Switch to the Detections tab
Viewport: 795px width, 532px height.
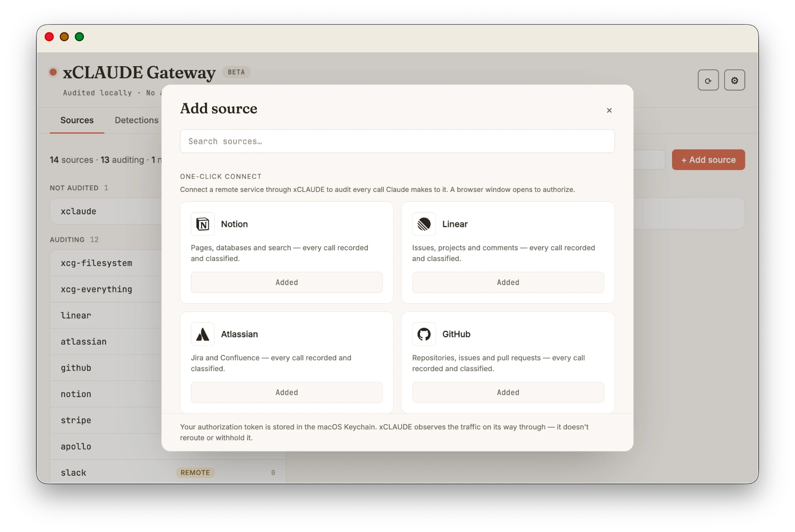tap(137, 120)
